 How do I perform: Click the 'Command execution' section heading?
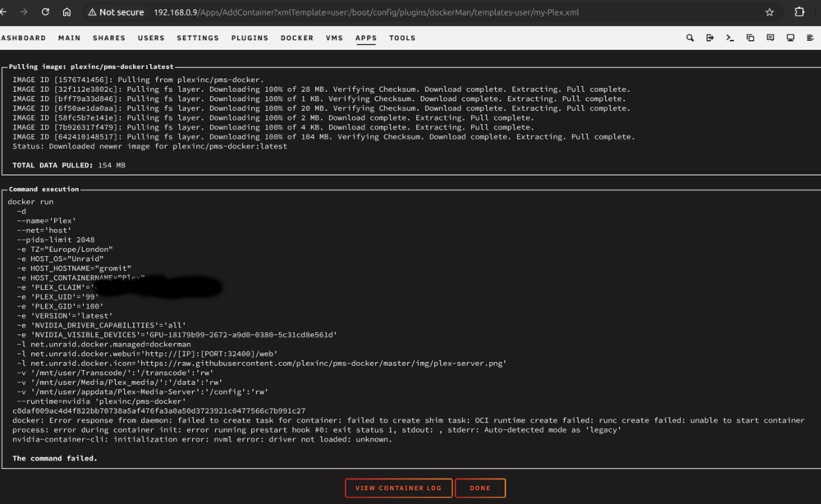click(44, 190)
